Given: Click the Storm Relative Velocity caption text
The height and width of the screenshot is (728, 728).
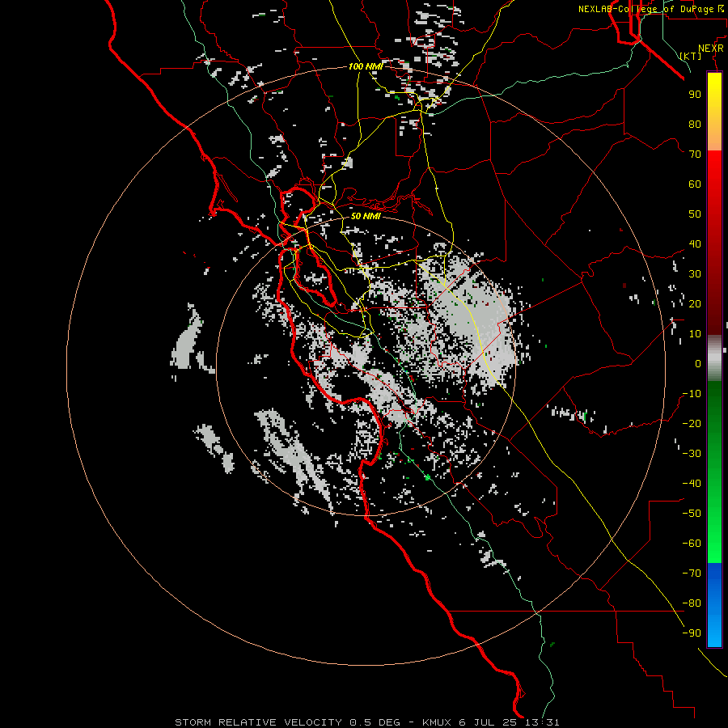Looking at the screenshot, I should click(x=366, y=722).
